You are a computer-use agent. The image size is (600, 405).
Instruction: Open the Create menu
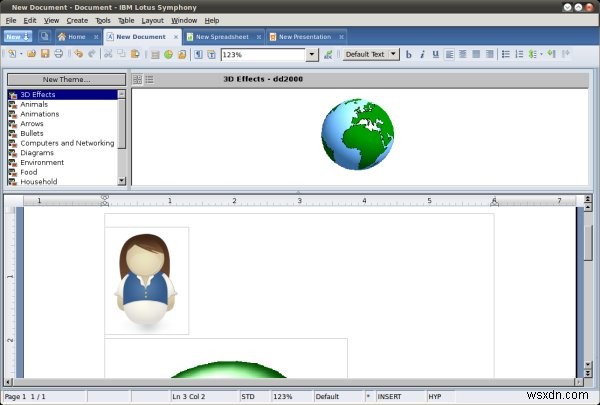pos(77,20)
